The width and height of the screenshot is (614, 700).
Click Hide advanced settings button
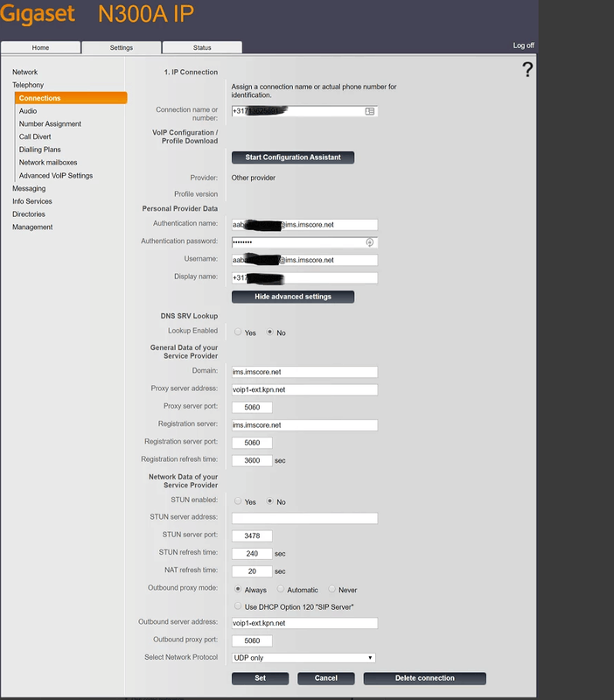pos(293,297)
